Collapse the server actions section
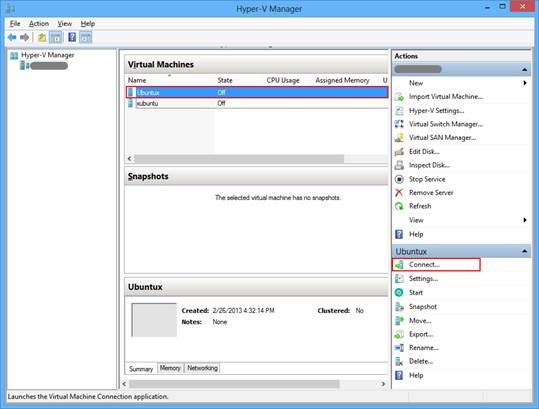The width and height of the screenshot is (539, 409). click(524, 69)
